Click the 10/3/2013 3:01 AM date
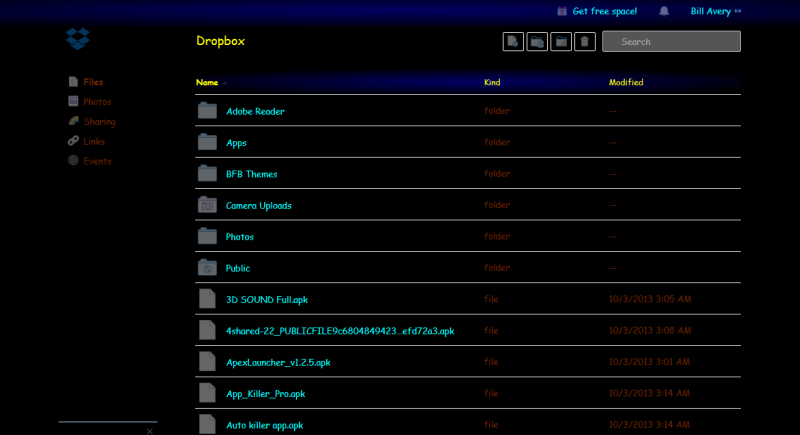Image resolution: width=800 pixels, height=435 pixels. click(649, 362)
